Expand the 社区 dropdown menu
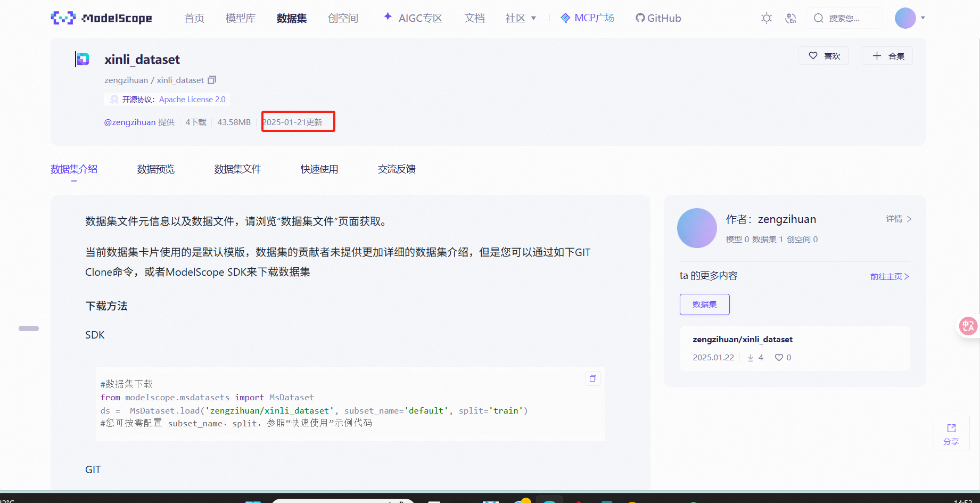This screenshot has width=980, height=503. pyautogui.click(x=521, y=18)
